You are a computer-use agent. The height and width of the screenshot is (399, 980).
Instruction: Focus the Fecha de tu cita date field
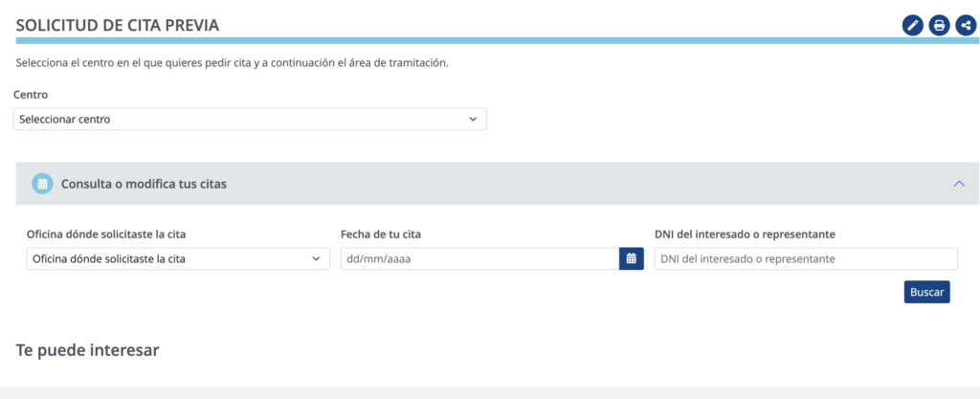[x=479, y=258]
